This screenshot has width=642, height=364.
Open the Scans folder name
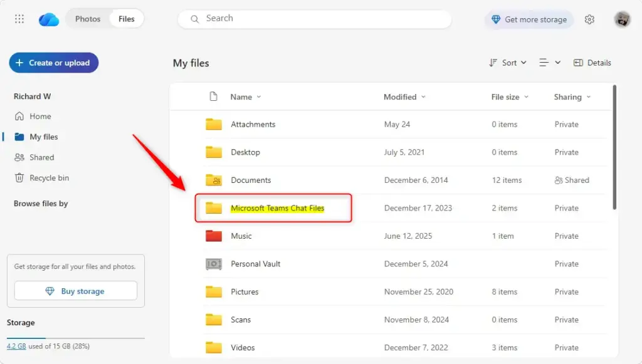point(240,320)
